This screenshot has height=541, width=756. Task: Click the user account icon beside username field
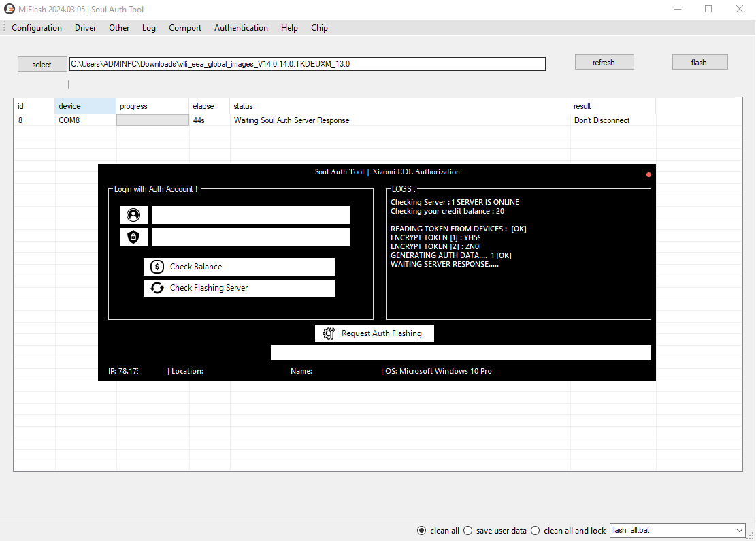(133, 215)
